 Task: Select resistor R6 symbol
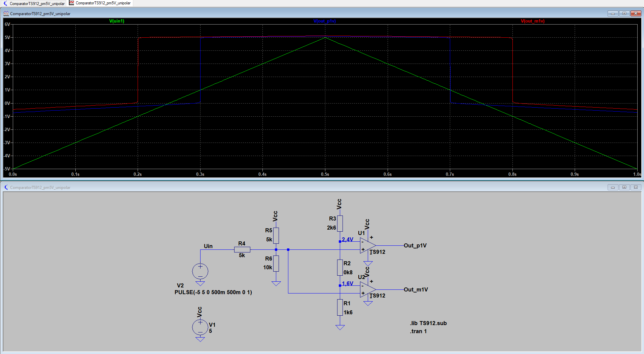coord(276,264)
